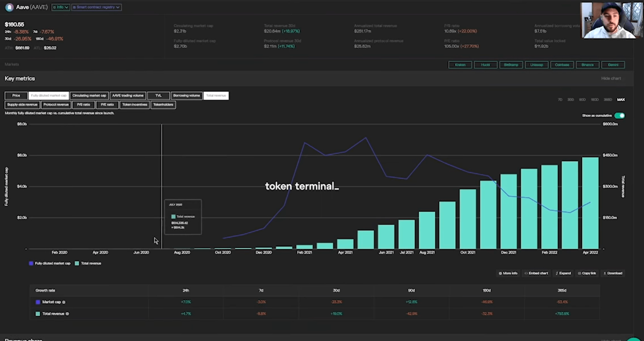Open the Huobi market link
The width and height of the screenshot is (644, 341).
(x=486, y=65)
